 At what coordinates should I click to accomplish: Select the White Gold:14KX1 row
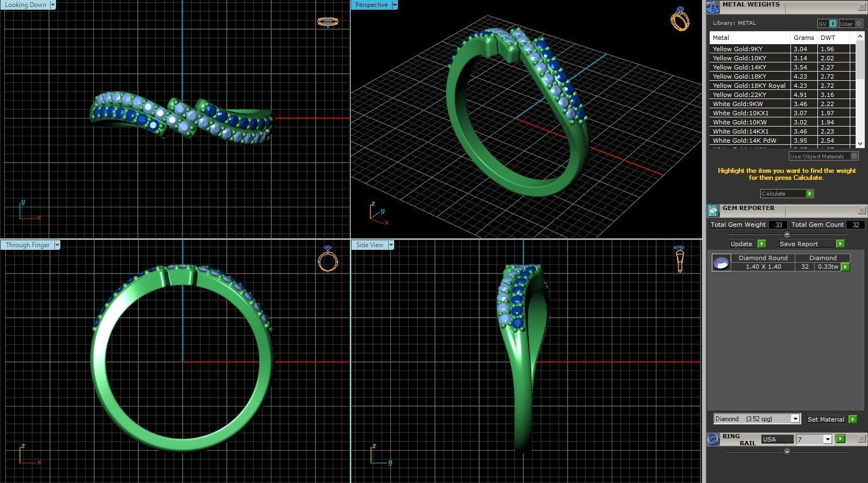tap(782, 131)
